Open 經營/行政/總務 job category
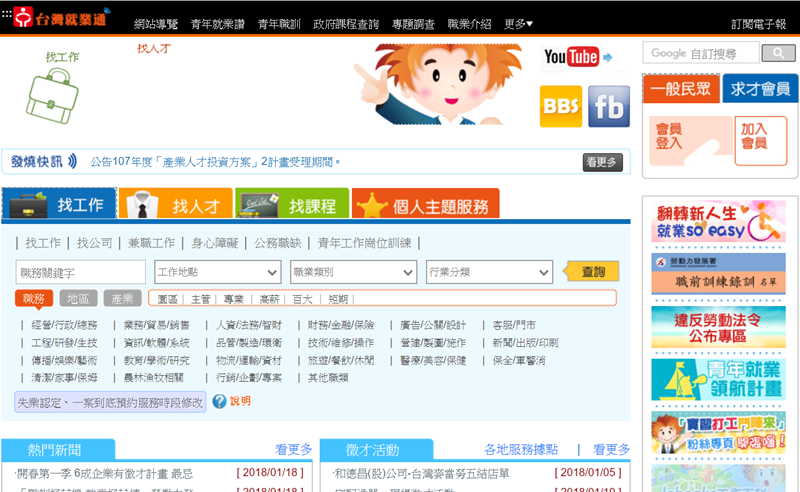800x492 pixels. coord(64,325)
